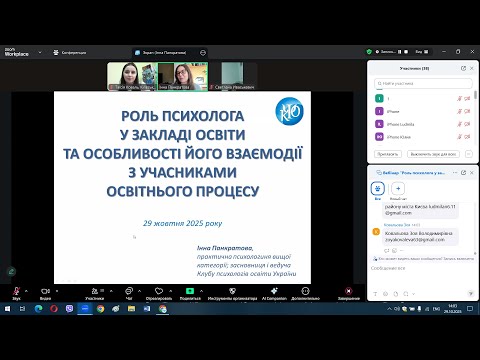Add reaction icon under Ковальова Зоя message
The height and width of the screenshot is (360, 480).
click(394, 250)
